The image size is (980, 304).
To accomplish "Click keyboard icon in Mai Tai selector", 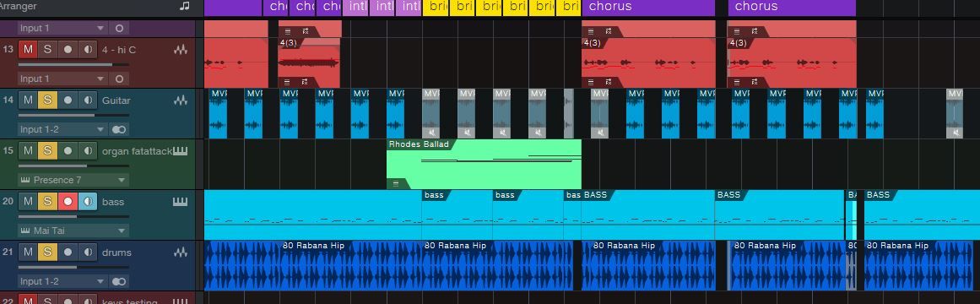I will [x=25, y=231].
